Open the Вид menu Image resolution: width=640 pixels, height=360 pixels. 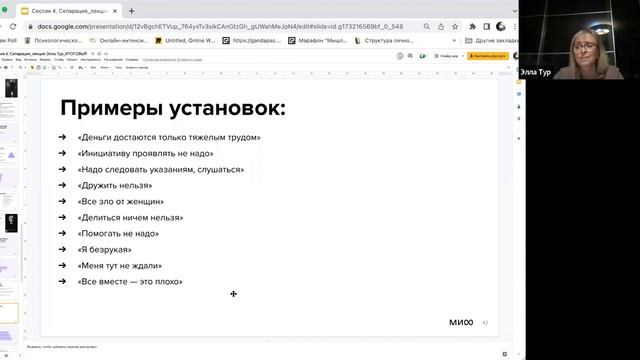pyautogui.click(x=18, y=60)
